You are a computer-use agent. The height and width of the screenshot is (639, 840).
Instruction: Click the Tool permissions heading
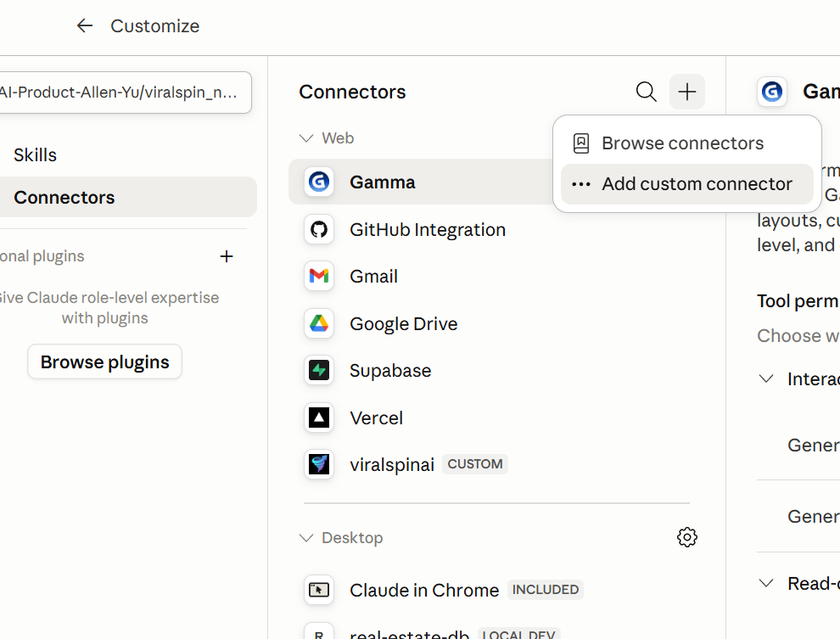point(798,301)
